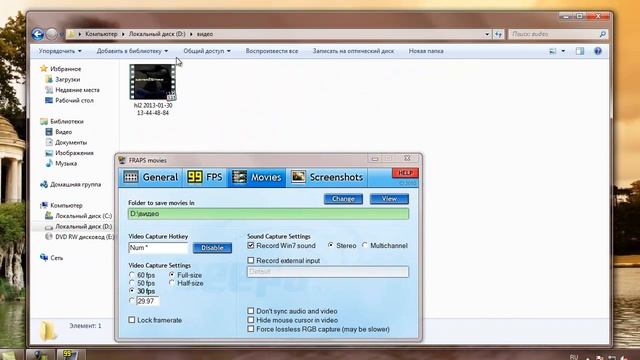Image resolution: width=640 pixels, height=360 pixels.
Task: Open Добавить в библиотеку dropdown
Action: coord(132,51)
